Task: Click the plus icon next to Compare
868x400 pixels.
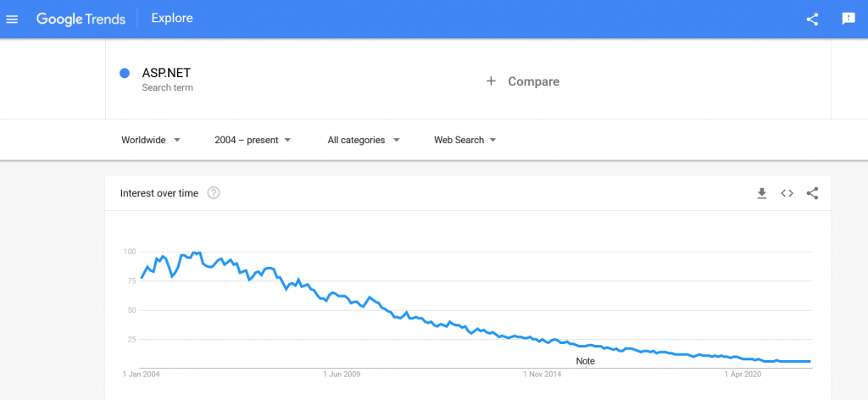Action: click(x=491, y=81)
